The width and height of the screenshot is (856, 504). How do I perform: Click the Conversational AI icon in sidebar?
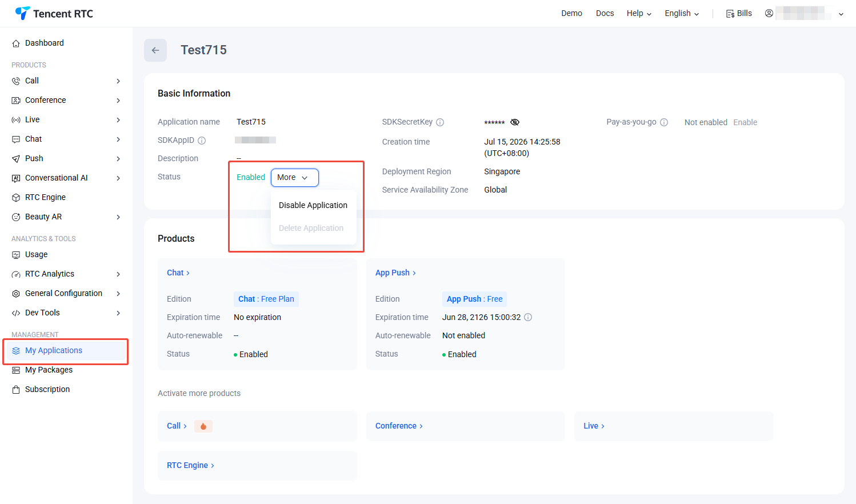click(x=16, y=178)
